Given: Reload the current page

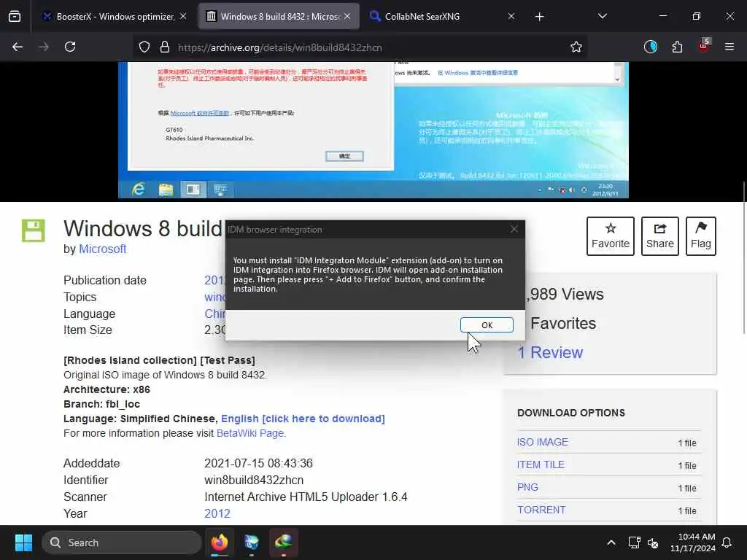Looking at the screenshot, I should pyautogui.click(x=70, y=47).
